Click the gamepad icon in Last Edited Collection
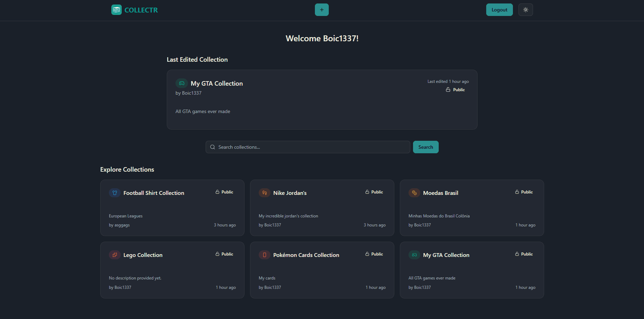 tap(181, 83)
